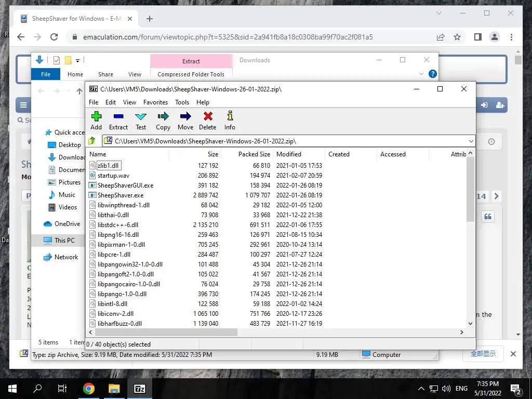Open the Edit menu in 7-Zip
The height and width of the screenshot is (399, 532).
coord(111,102)
